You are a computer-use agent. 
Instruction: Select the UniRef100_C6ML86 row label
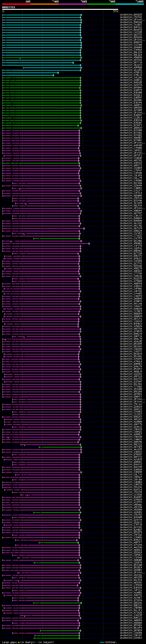click(131, 276)
